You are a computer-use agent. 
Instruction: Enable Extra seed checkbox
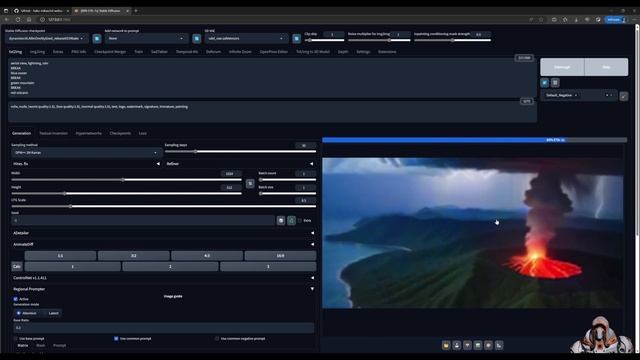click(300, 220)
